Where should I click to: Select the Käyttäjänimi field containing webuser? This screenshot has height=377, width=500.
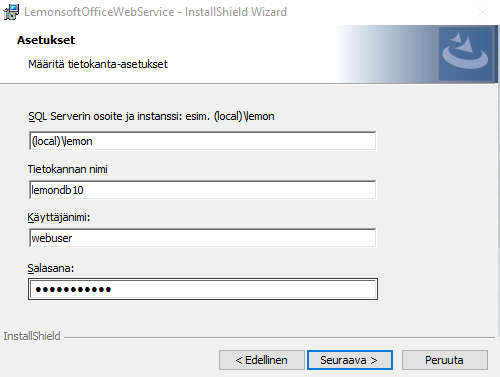pos(203,238)
